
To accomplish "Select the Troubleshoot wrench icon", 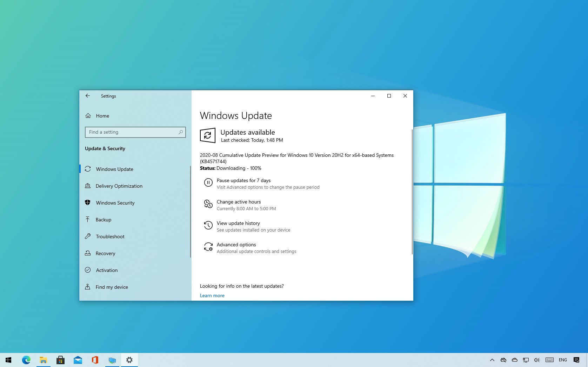I will click(88, 236).
